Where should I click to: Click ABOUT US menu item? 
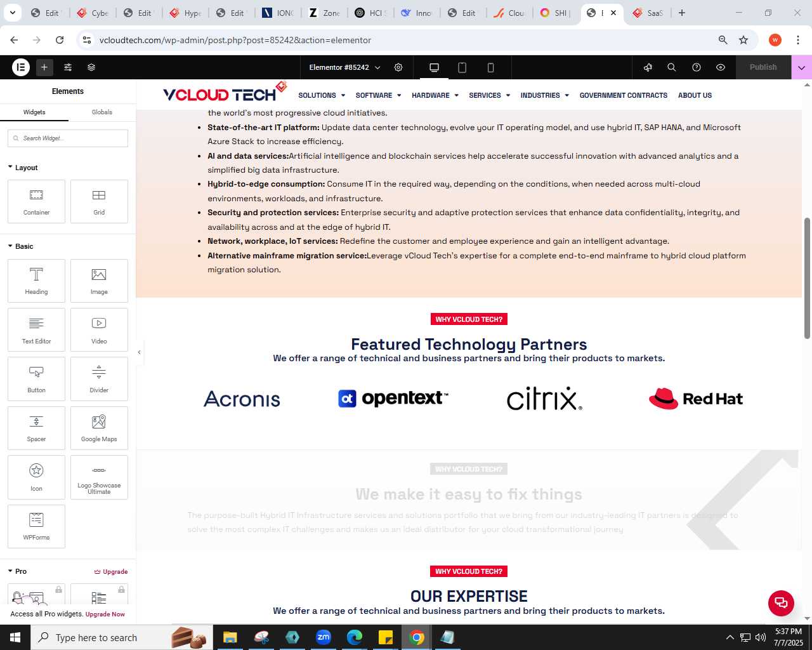tap(695, 95)
